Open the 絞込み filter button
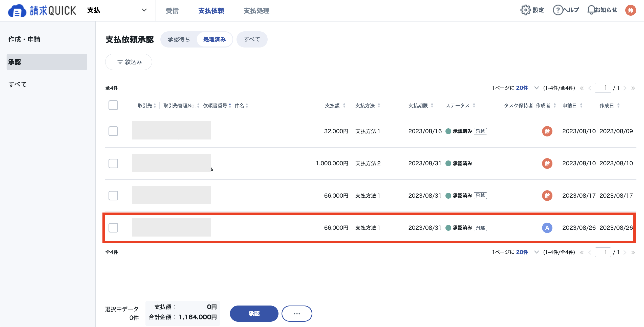Viewport: 644px width, 327px height. 128,62
